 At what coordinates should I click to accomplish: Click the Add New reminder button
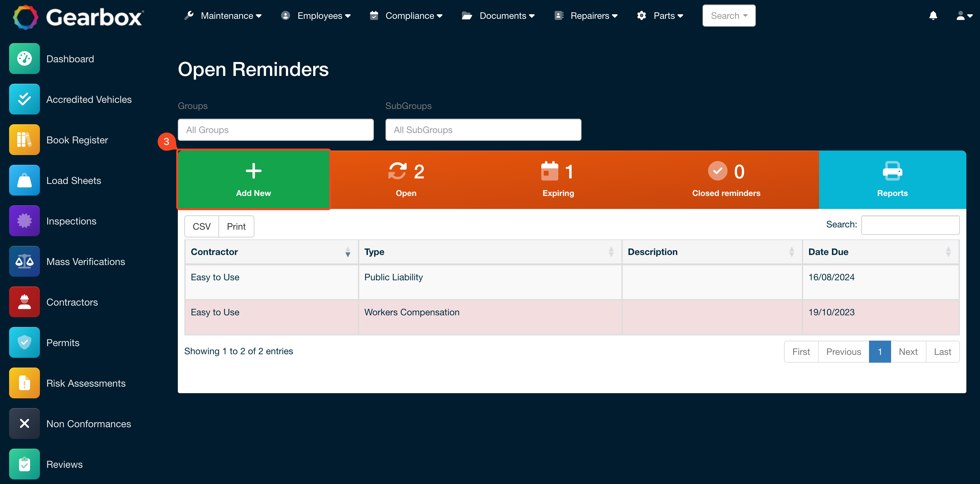(253, 179)
